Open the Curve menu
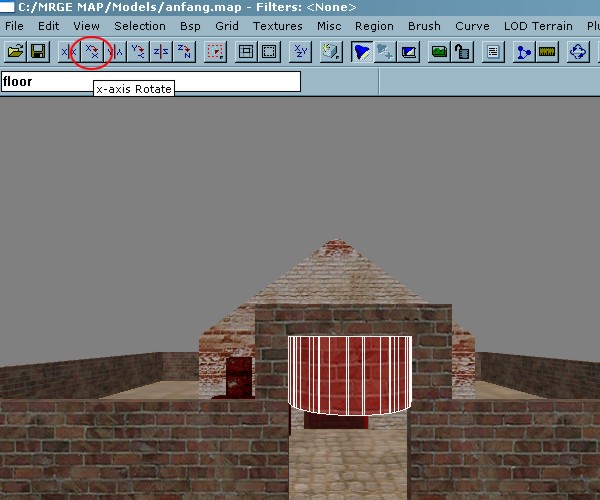This screenshot has width=600, height=500. 472,26
